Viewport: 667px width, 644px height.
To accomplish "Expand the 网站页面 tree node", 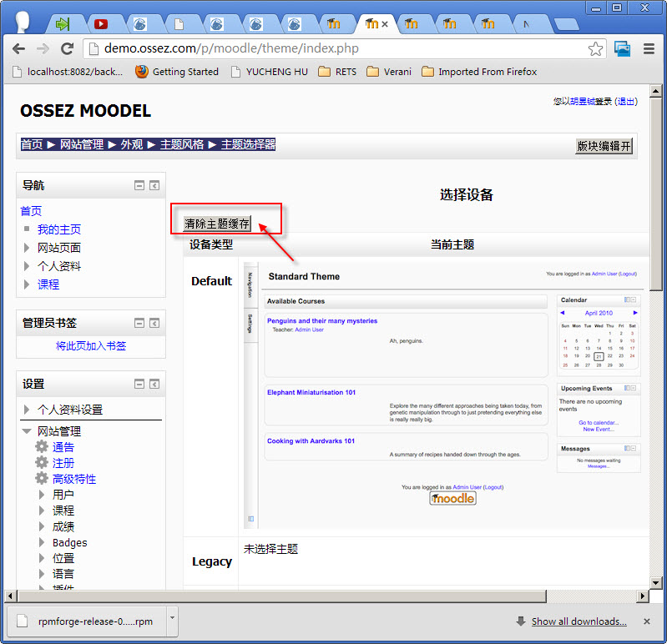I will click(27, 248).
